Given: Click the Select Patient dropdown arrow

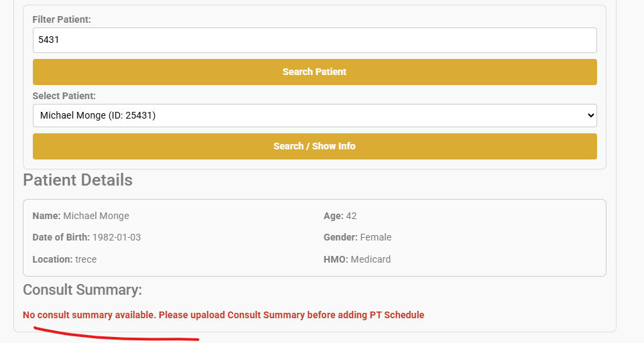Looking at the screenshot, I should [590, 115].
